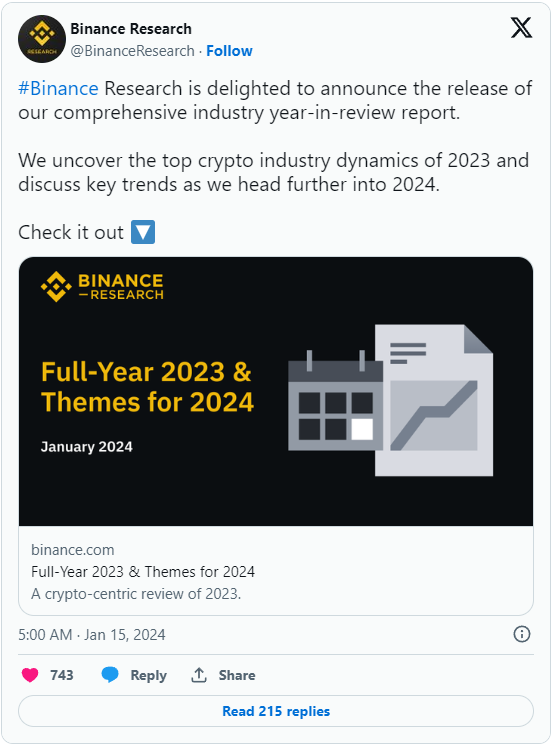The width and height of the screenshot is (554, 746).
Task: Click the Binance Research display name
Action: pos(131,29)
